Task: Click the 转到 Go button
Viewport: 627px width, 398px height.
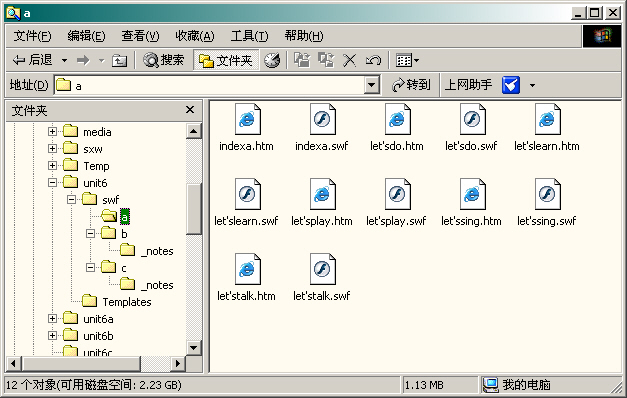Action: coord(411,85)
